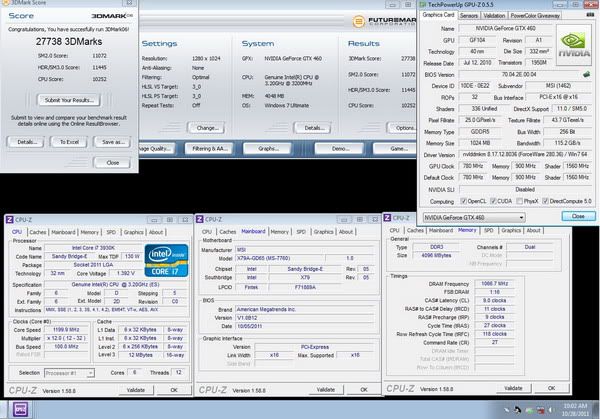Select the GPU-Z Graphics Card tab
The image size is (600, 419).
[438, 15]
